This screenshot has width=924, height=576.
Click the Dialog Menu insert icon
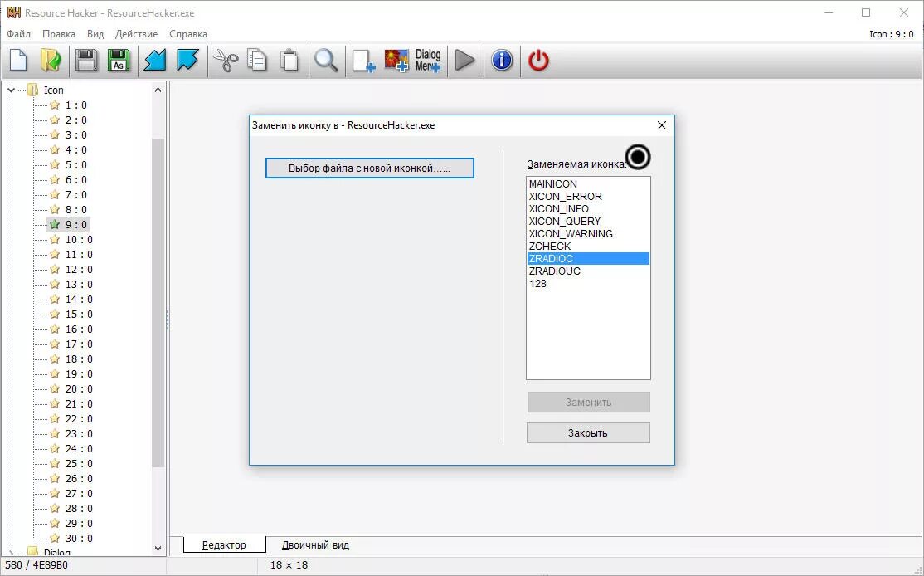[428, 60]
